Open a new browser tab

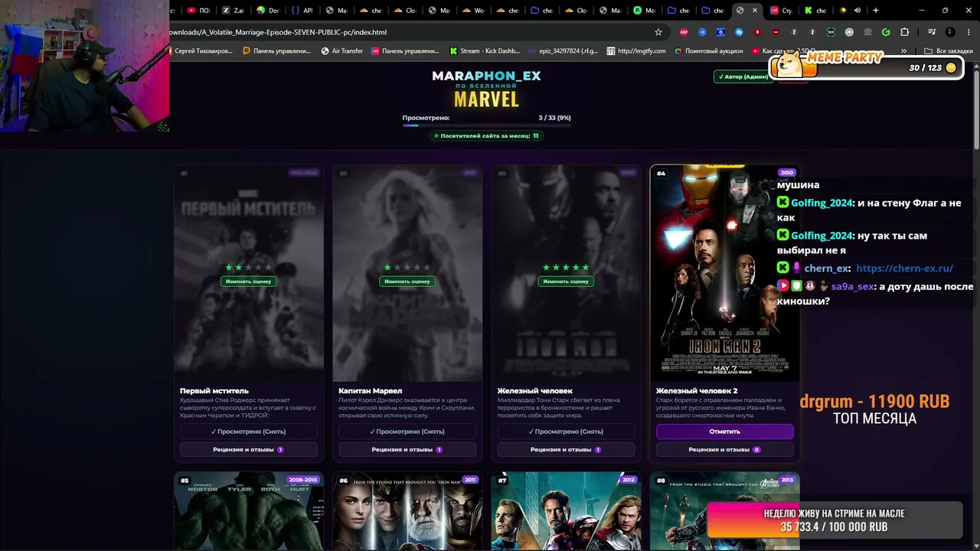tap(875, 10)
